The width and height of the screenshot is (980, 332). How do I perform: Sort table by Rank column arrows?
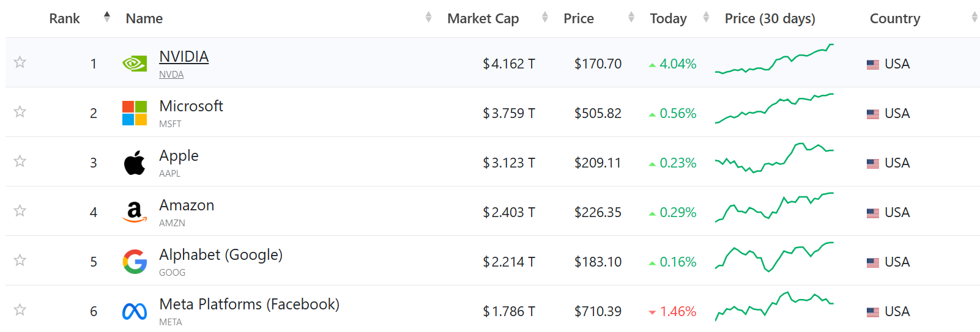pyautogui.click(x=107, y=17)
